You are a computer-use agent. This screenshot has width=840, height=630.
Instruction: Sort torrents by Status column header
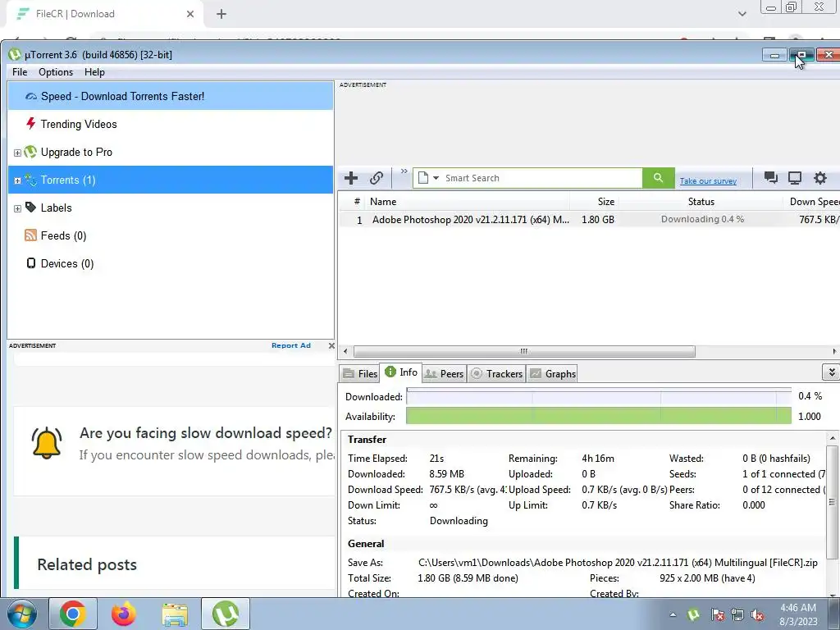click(x=701, y=202)
